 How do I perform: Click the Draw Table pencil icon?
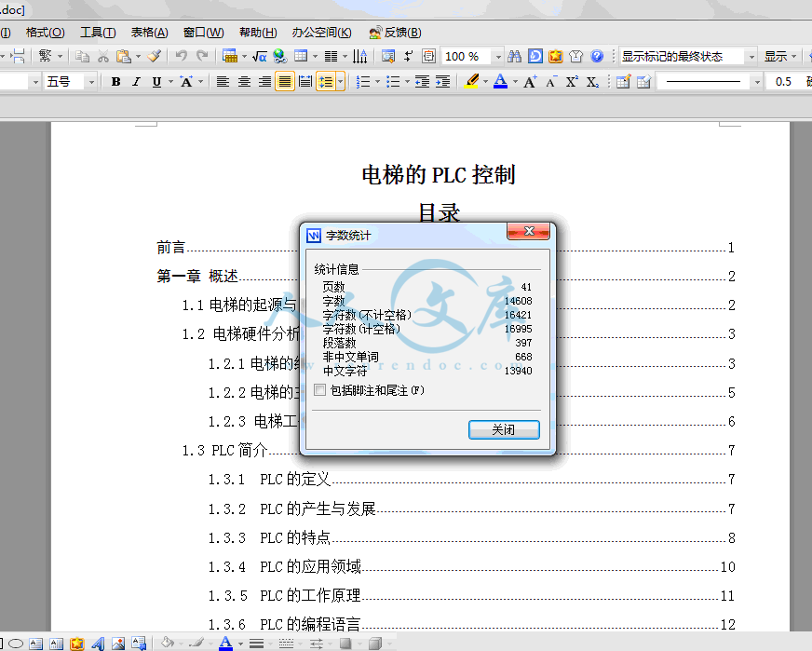click(624, 81)
